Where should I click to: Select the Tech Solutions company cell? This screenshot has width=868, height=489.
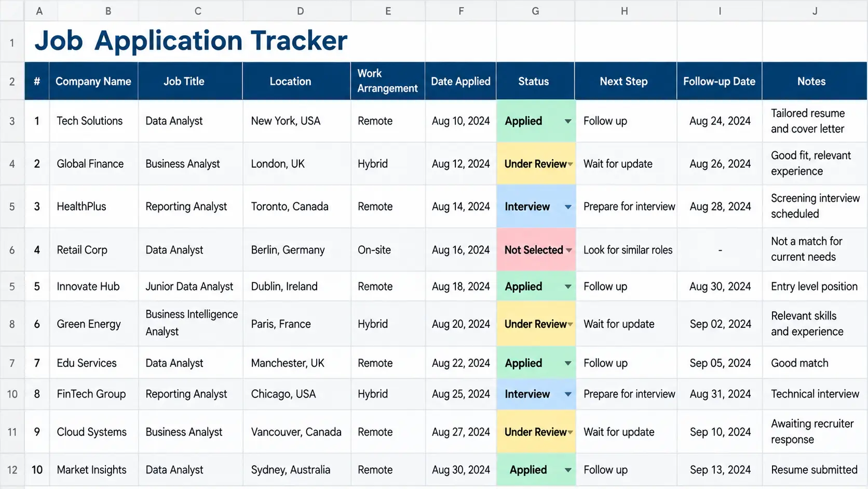[94, 121]
